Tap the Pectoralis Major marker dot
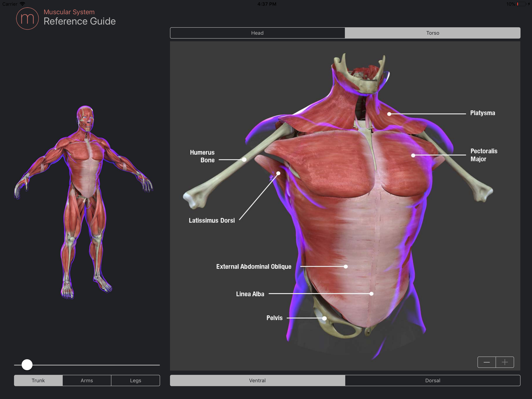 coord(413,155)
